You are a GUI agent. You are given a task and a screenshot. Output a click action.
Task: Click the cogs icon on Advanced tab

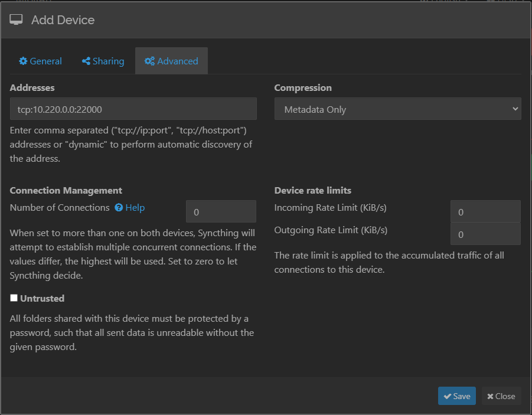click(149, 61)
